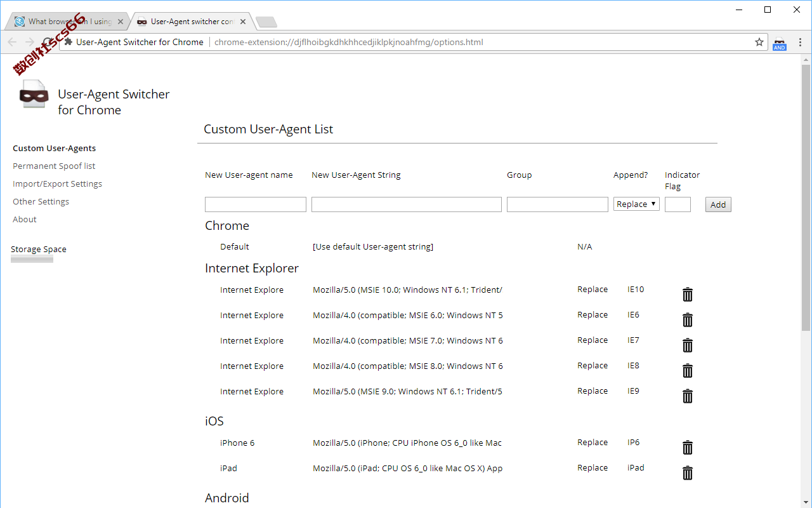812x508 pixels.
Task: Click the iPhone user-agent string text
Action: pos(407,443)
